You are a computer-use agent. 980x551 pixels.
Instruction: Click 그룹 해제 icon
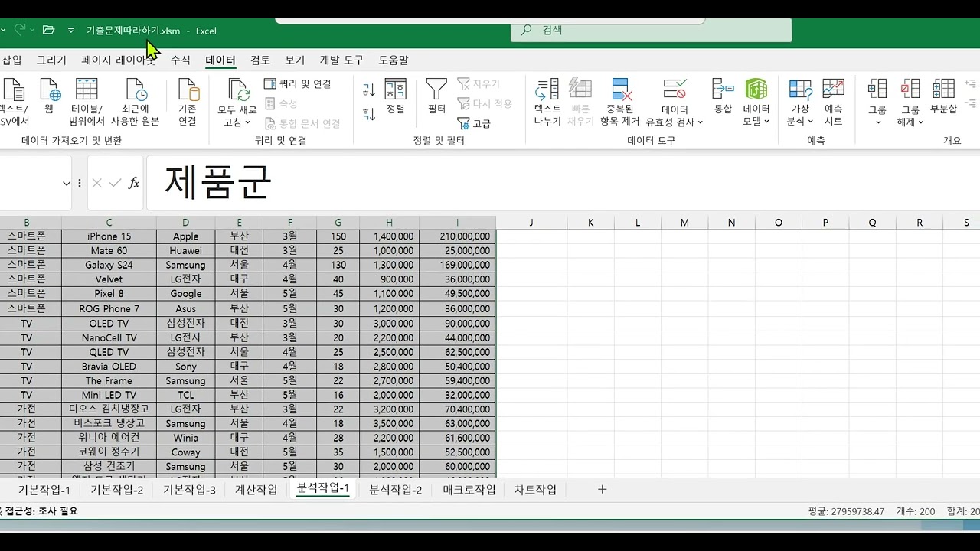coord(910,90)
